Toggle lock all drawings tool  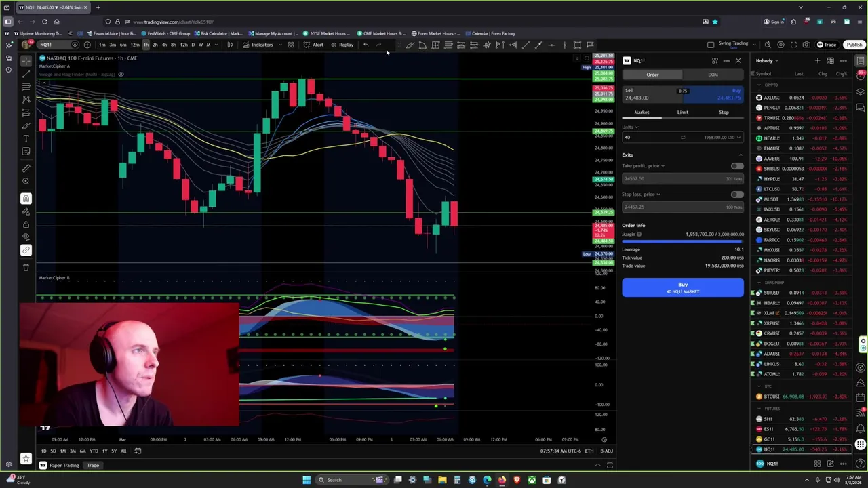pyautogui.click(x=26, y=224)
